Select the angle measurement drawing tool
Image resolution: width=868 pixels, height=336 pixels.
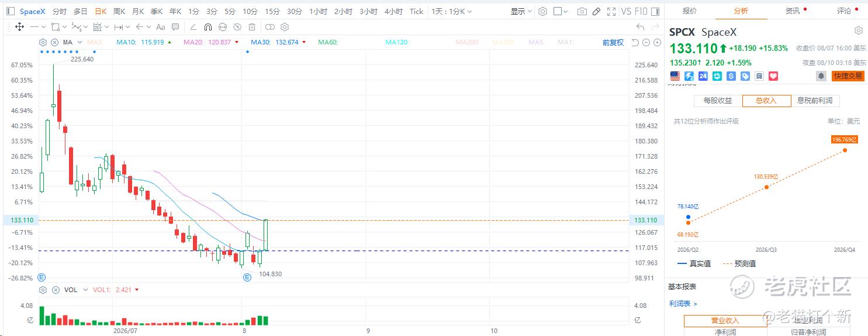coord(193,27)
